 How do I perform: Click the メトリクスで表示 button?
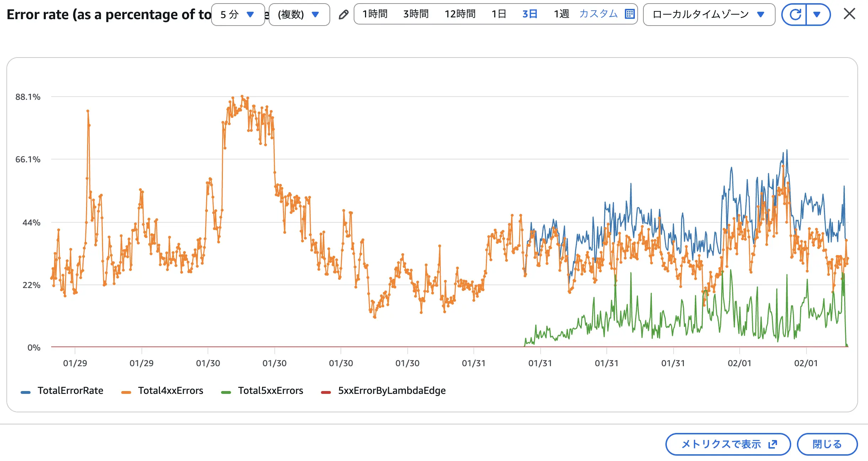728,444
